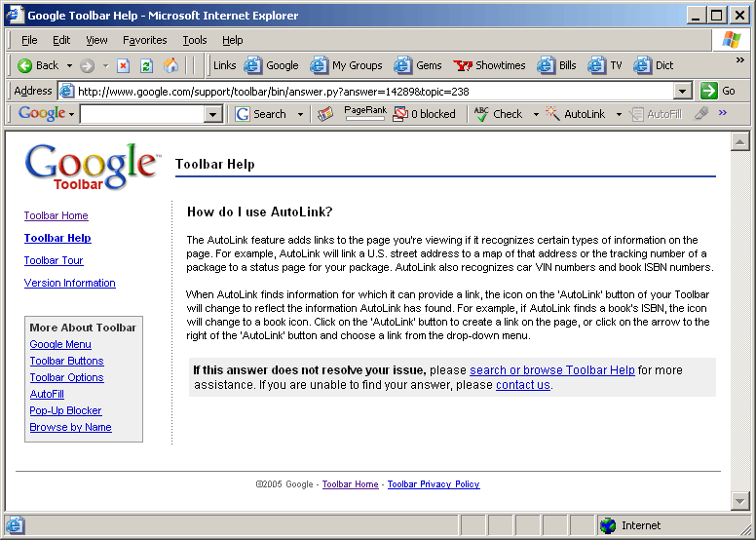The image size is (756, 540).
Task: Go to the Home page icon
Action: tap(171, 65)
